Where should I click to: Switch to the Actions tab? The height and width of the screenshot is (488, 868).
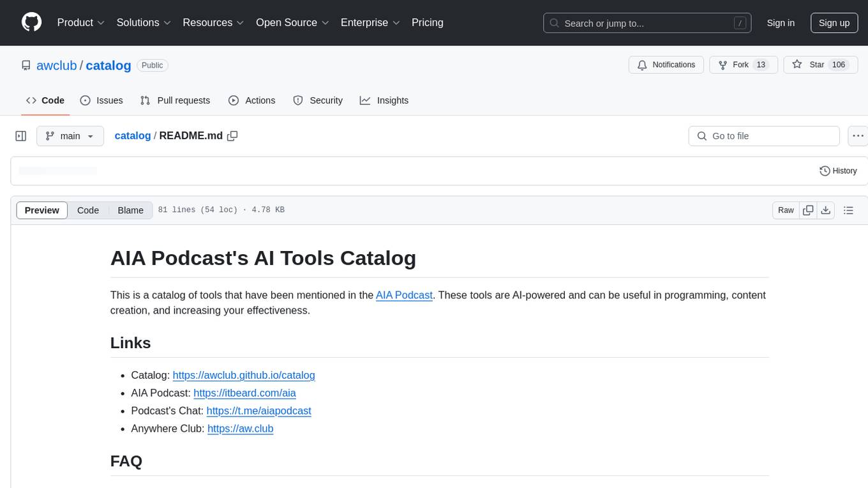point(252,100)
